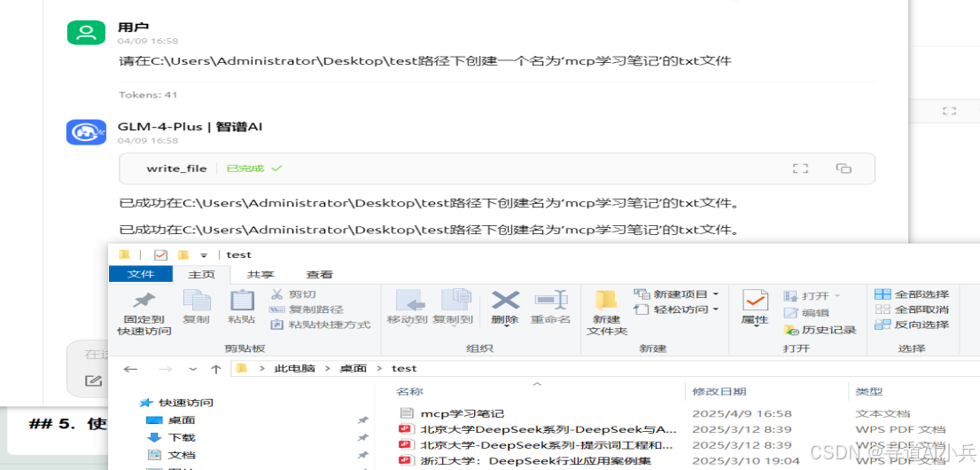
Task: Click Select all (全部选择)
Action: click(x=912, y=294)
